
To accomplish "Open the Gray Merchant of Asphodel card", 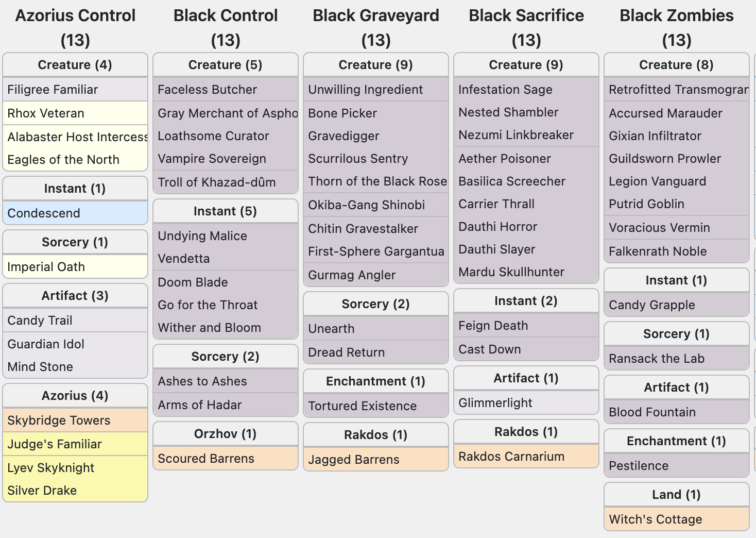I will click(x=227, y=113).
